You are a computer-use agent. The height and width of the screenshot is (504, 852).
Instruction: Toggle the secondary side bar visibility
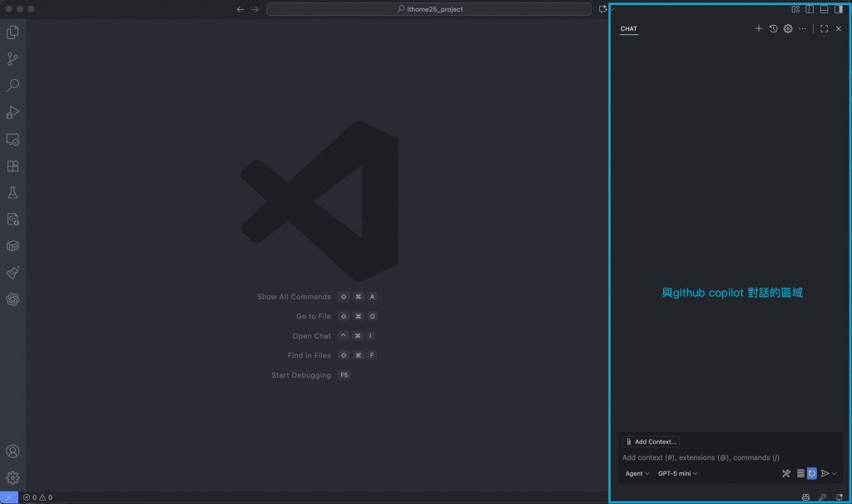(x=839, y=9)
